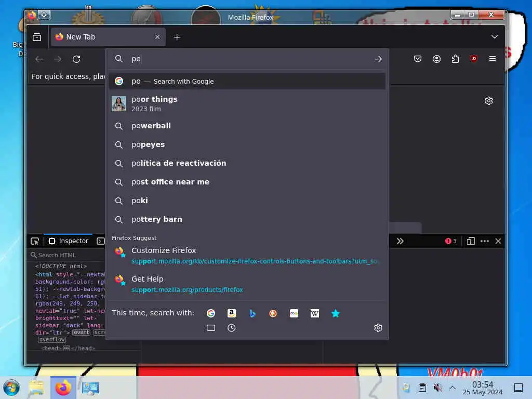Open the taskbar clock 03:54

pyautogui.click(x=483, y=388)
